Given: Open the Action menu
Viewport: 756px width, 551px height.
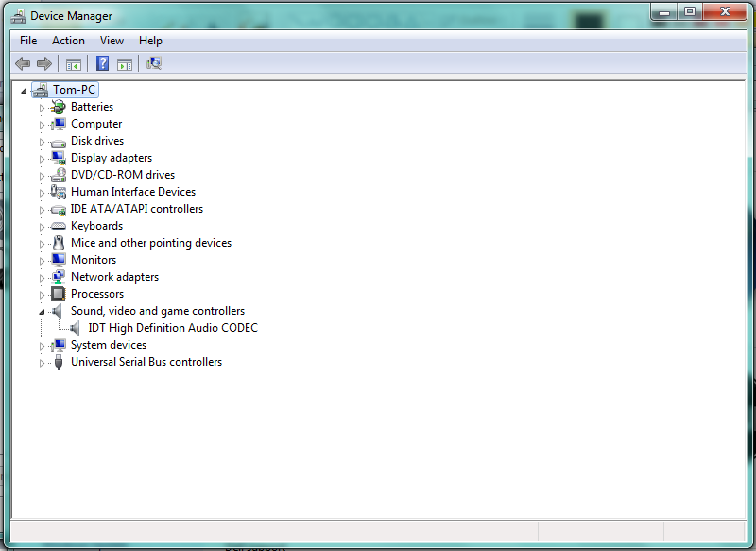Looking at the screenshot, I should [68, 41].
